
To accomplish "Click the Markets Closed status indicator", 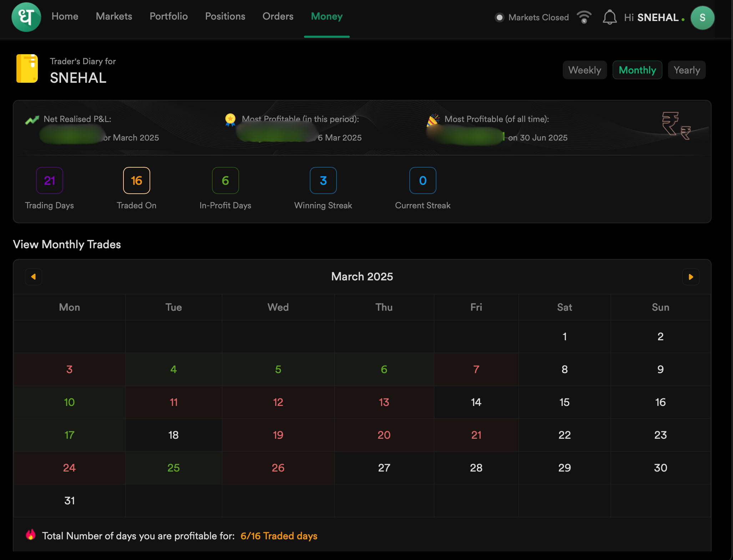I will tap(532, 17).
